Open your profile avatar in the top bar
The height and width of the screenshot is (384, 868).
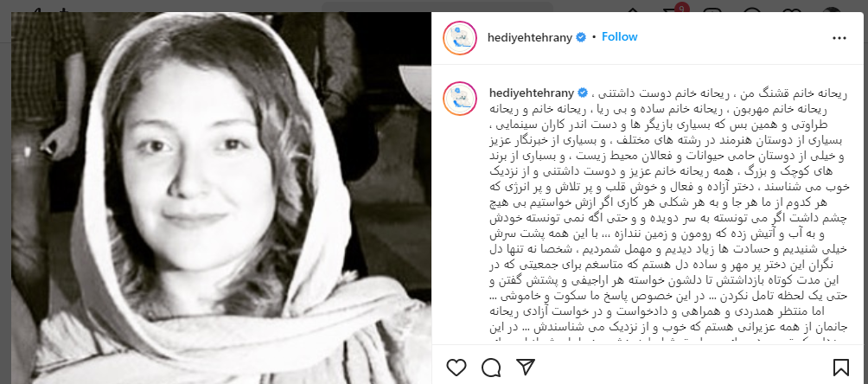point(832,8)
